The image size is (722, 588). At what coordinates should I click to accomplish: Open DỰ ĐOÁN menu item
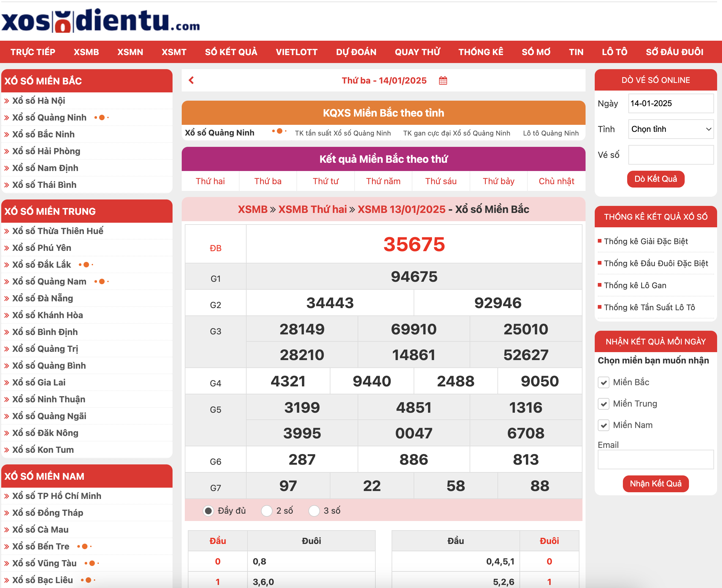click(356, 52)
